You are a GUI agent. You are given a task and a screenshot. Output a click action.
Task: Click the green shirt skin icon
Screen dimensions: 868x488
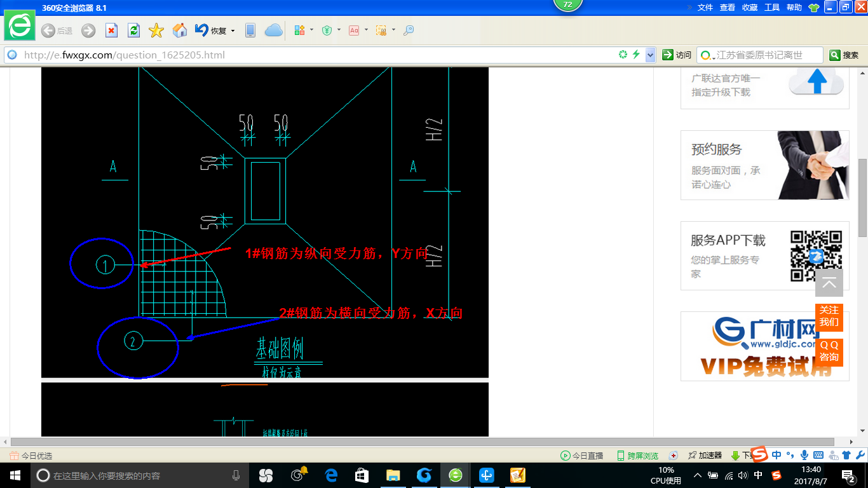tap(814, 8)
